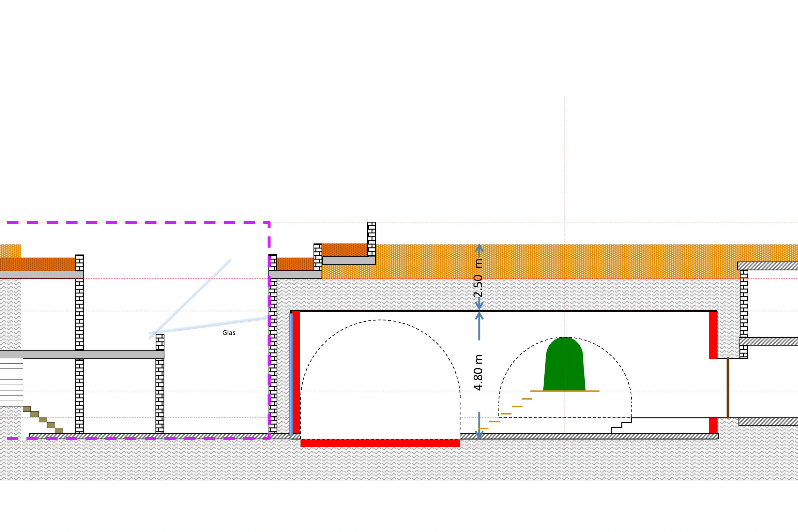Screen dimensions: 798x532
Task: Click the red horizontal bar under large arch
Action: coord(380,443)
